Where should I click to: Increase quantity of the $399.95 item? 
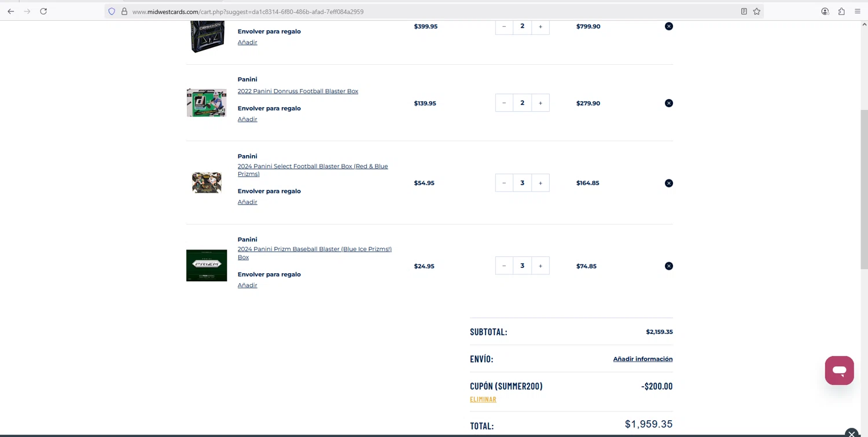[x=540, y=26]
